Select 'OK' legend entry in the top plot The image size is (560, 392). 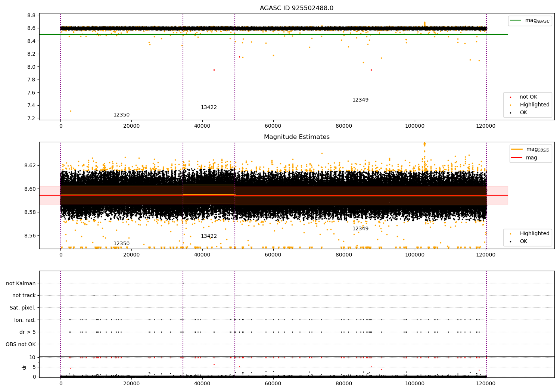[x=523, y=113]
